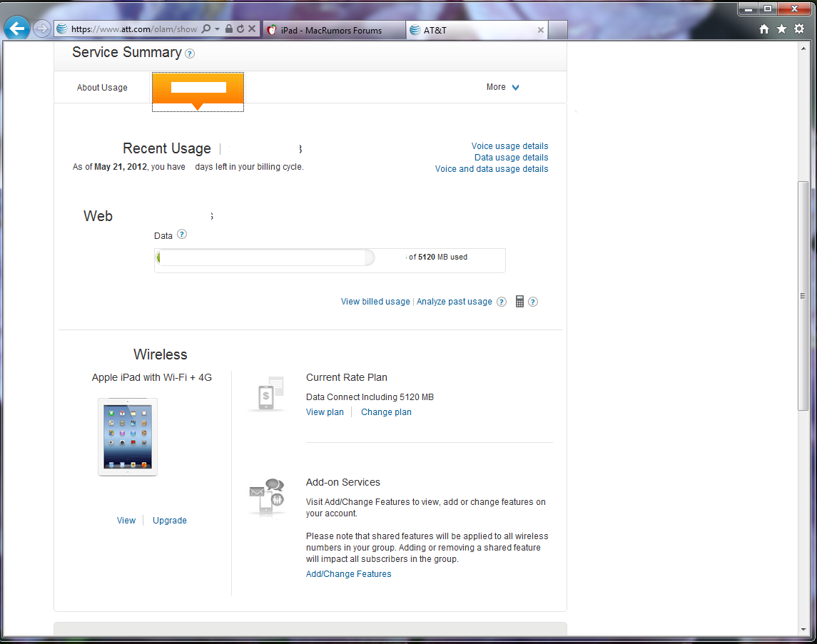Click the Current Rate Plan icon

point(268,394)
